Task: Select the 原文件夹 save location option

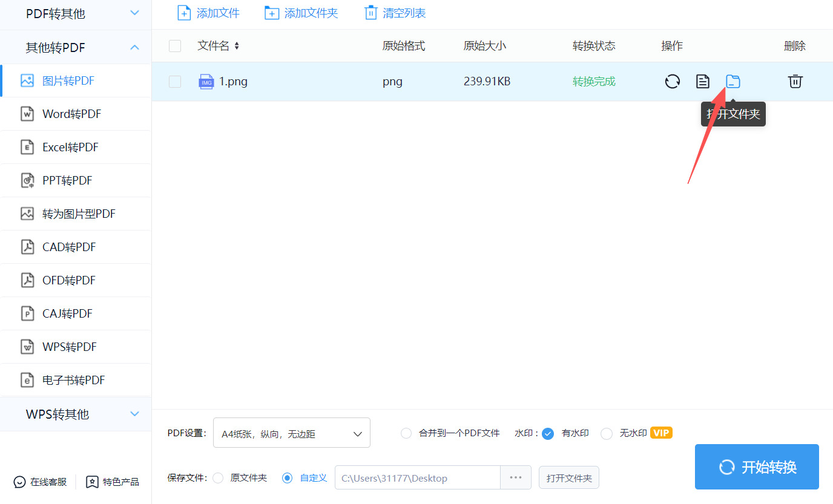Action: click(x=218, y=477)
